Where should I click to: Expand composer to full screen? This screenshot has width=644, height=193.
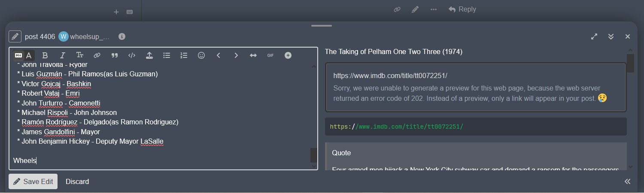(594, 37)
